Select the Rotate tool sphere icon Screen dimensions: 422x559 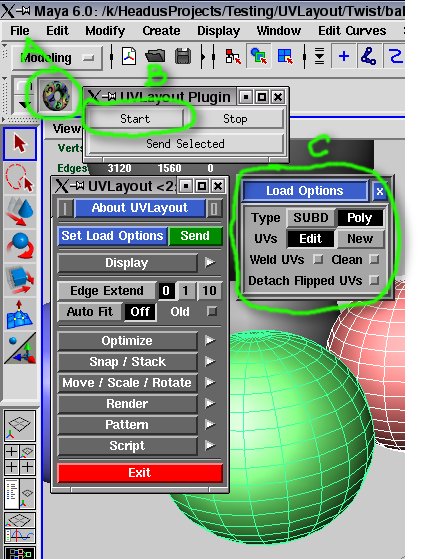(x=20, y=245)
